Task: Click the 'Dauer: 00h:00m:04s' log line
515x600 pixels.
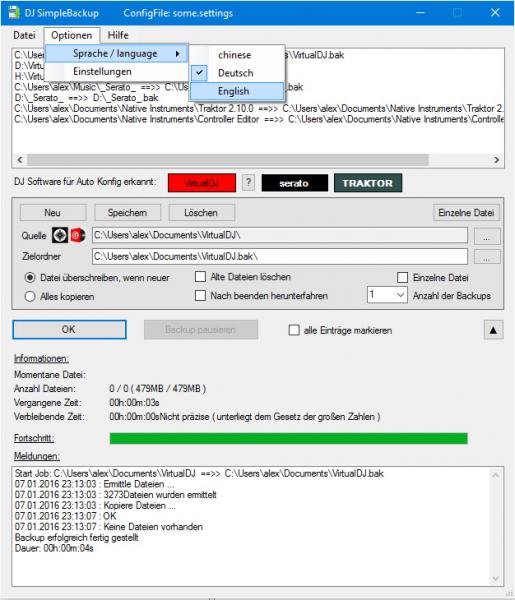Action: (x=54, y=548)
